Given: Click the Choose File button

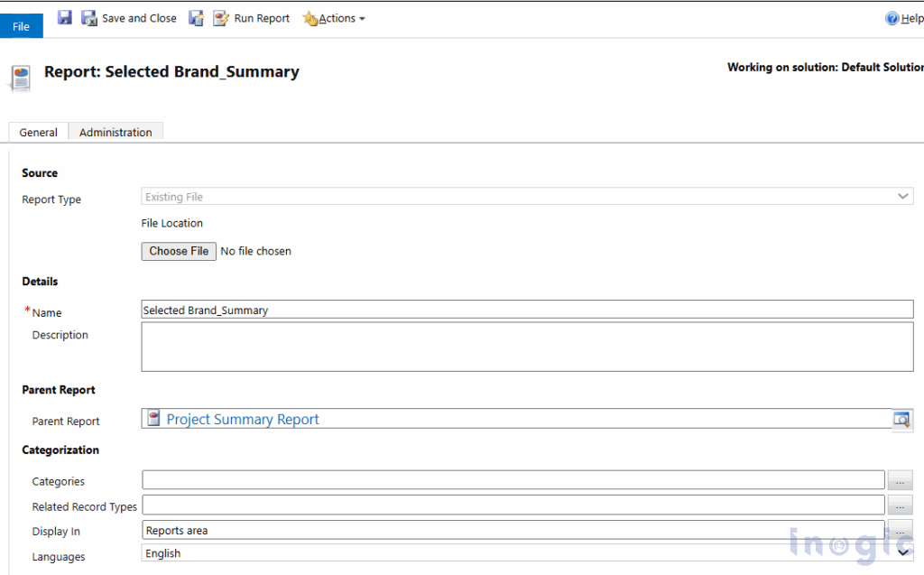Looking at the screenshot, I should pyautogui.click(x=178, y=251).
